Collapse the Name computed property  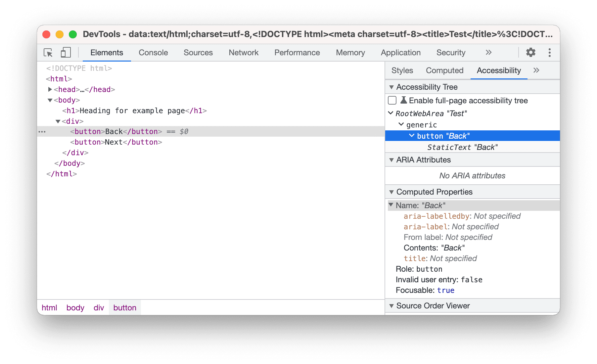click(x=391, y=205)
